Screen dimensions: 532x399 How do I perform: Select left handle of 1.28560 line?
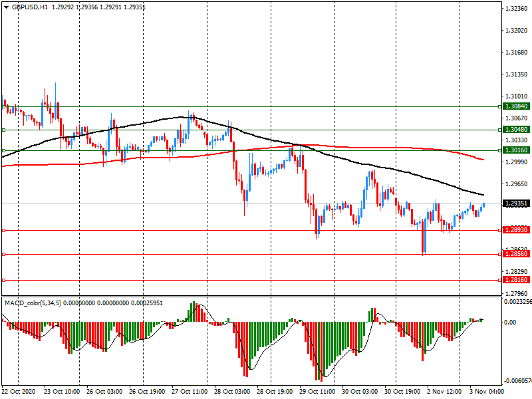pos(4,254)
